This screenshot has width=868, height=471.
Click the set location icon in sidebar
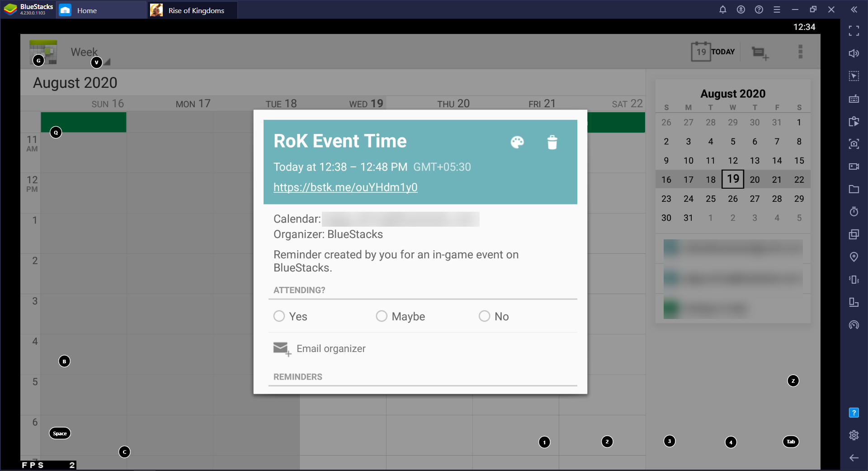click(x=854, y=257)
